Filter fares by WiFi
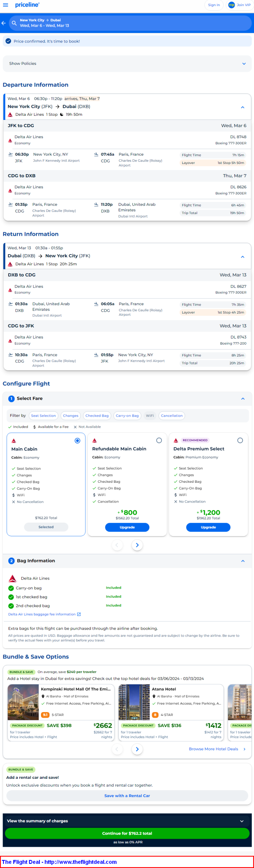 coord(150,416)
